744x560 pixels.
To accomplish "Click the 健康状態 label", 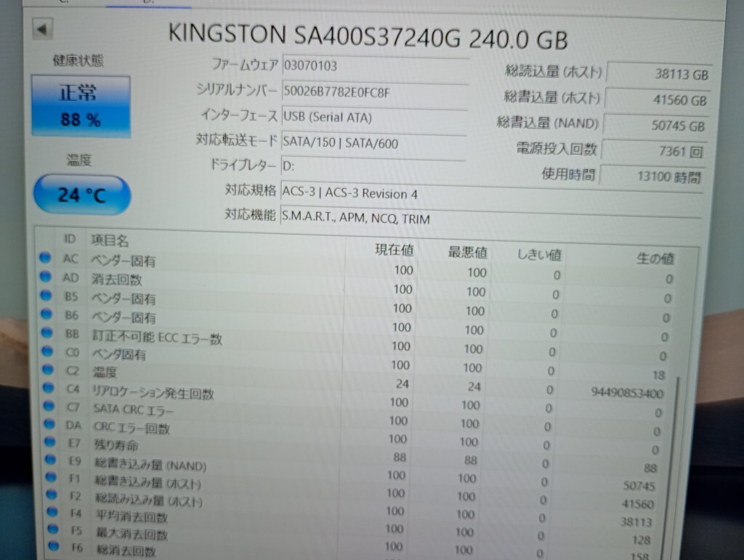I will pos(78,60).
